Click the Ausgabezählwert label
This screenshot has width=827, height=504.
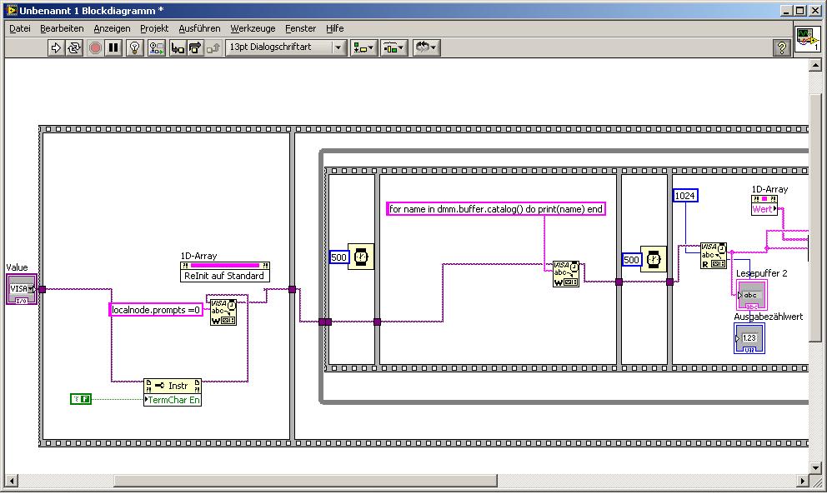click(x=768, y=317)
